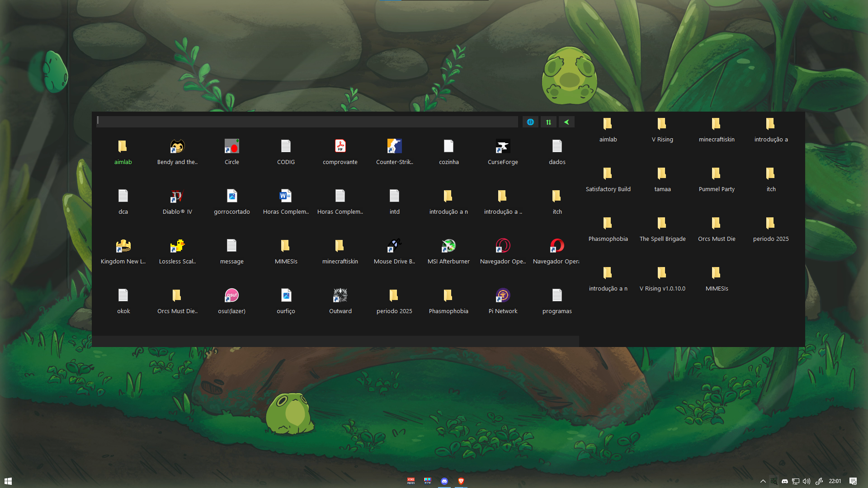Open the Satisfactory Build folder
The height and width of the screenshot is (488, 868).
tap(608, 174)
